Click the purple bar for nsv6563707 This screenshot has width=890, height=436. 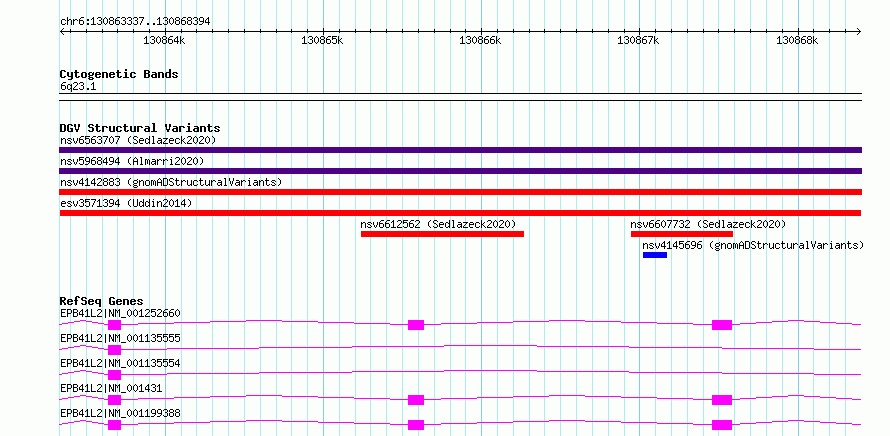point(460,150)
